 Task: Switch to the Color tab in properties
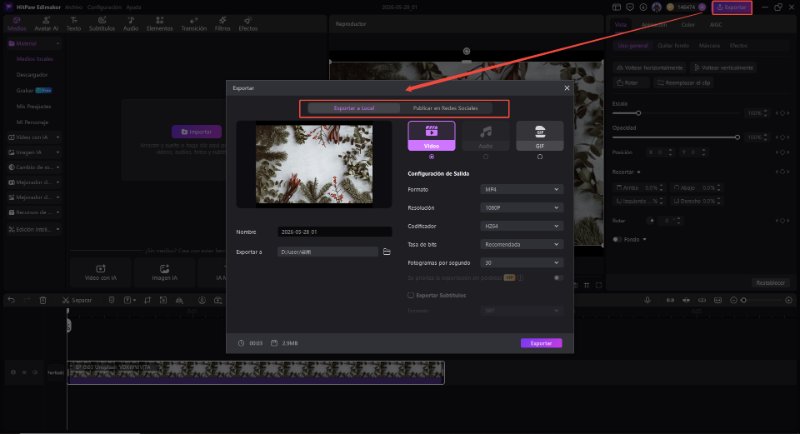[x=687, y=24]
